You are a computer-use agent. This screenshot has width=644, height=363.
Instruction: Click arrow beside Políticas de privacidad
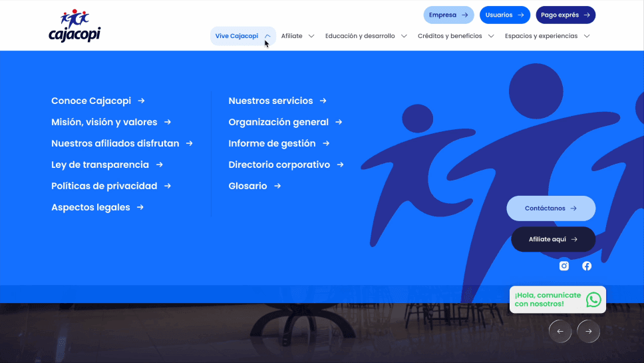click(x=168, y=186)
